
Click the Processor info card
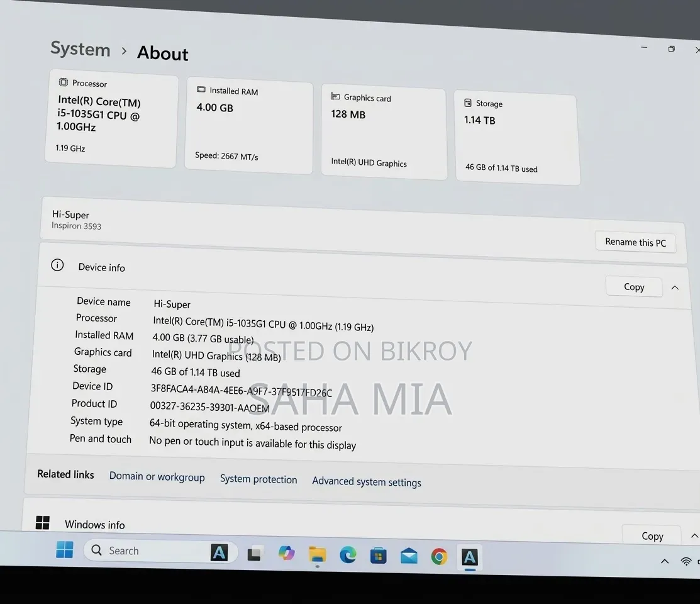[x=111, y=118]
